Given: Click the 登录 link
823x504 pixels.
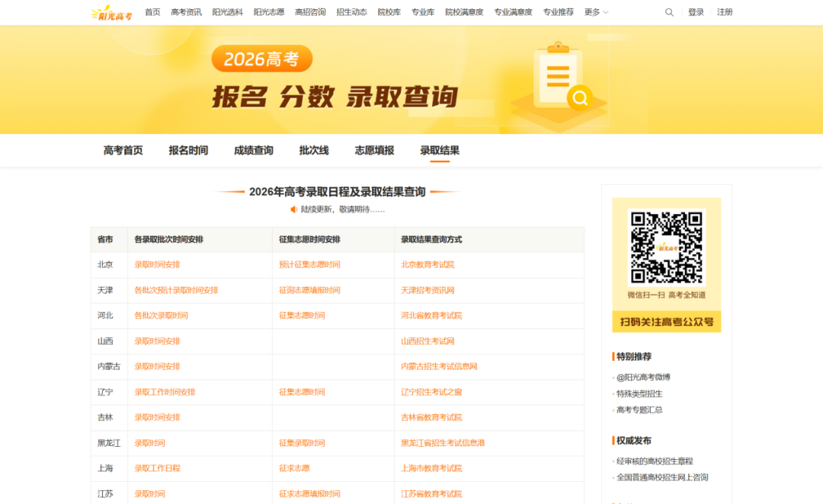Looking at the screenshot, I should coord(696,12).
